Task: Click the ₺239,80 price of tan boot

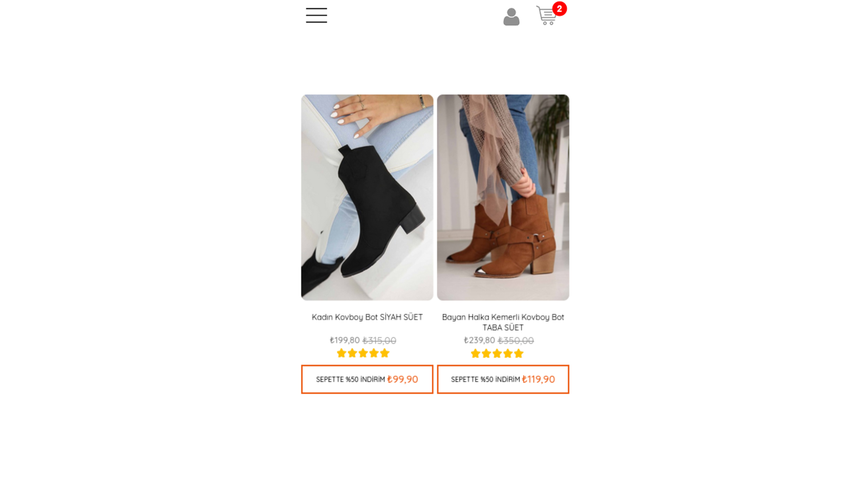Action: [479, 340]
